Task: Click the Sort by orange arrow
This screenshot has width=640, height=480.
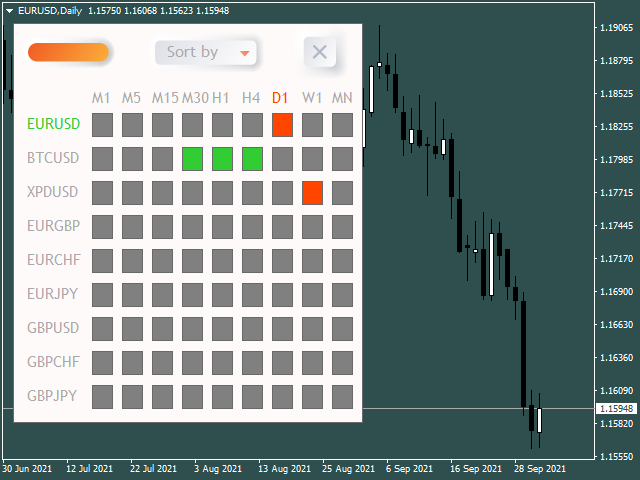Action: pos(245,53)
